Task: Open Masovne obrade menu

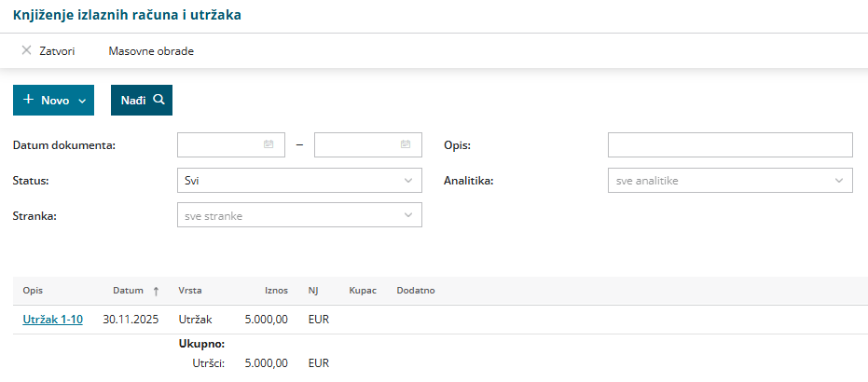Action: 151,51
